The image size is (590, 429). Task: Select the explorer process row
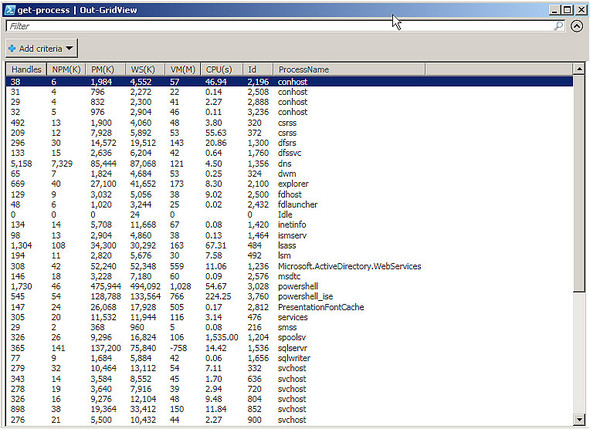click(289, 184)
